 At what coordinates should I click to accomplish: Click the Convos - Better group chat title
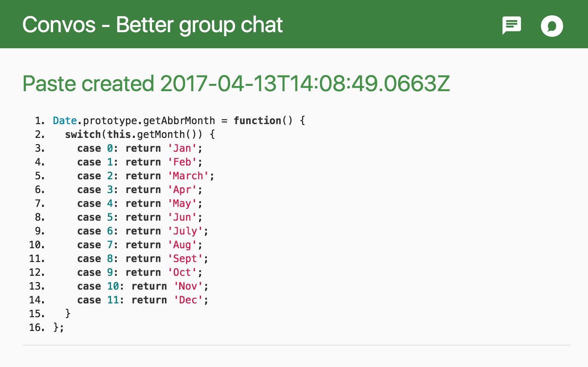[x=152, y=25]
